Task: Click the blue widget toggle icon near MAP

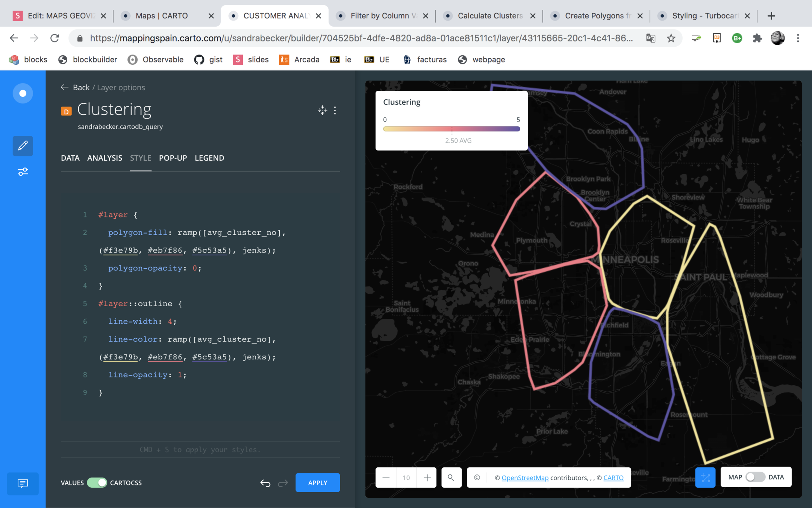Action: coord(705,478)
